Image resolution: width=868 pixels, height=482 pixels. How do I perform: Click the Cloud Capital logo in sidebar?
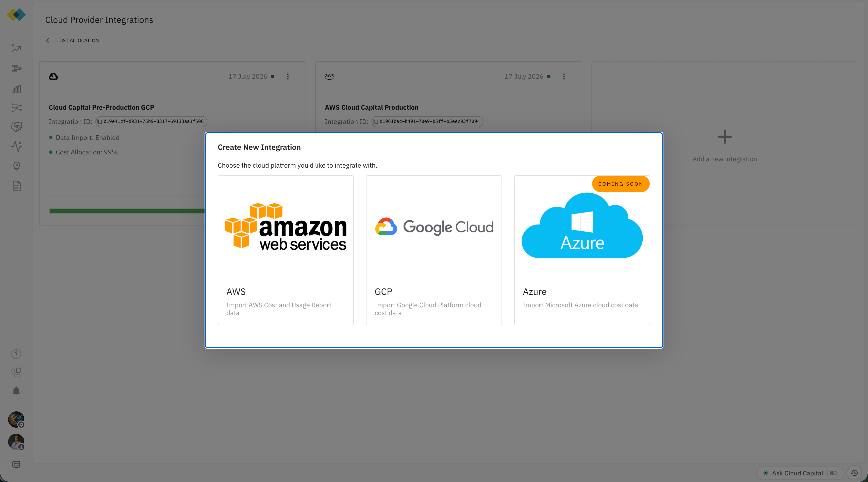click(16, 14)
